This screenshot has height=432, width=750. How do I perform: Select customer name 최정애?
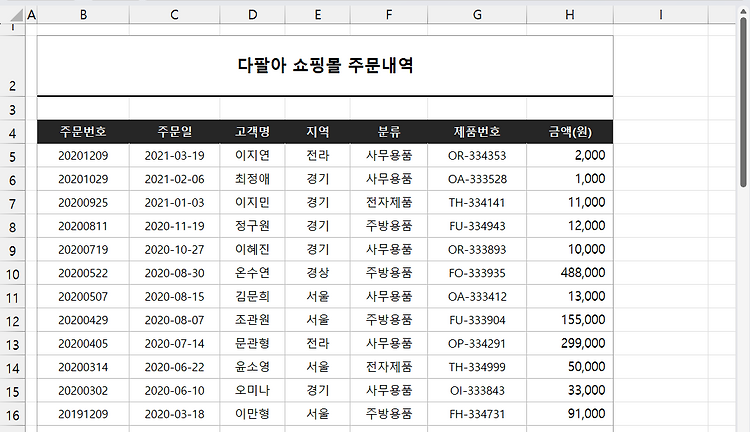coord(253,179)
